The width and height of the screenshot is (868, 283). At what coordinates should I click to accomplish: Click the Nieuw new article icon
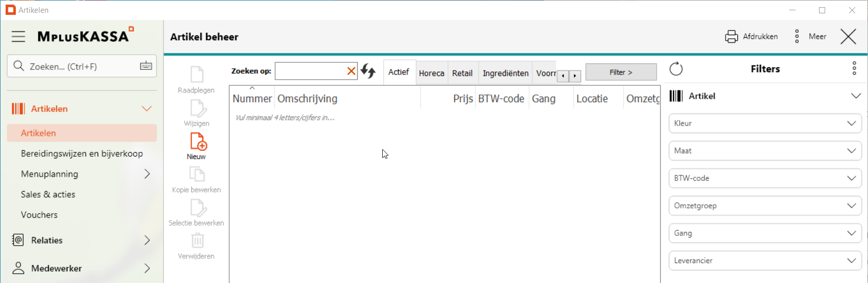(x=197, y=142)
